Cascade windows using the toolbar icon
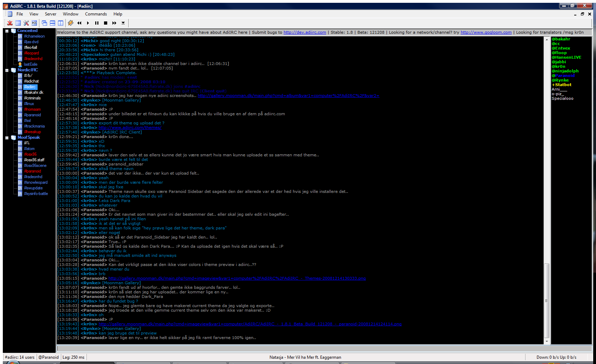This screenshot has width=596, height=364. (x=44, y=23)
